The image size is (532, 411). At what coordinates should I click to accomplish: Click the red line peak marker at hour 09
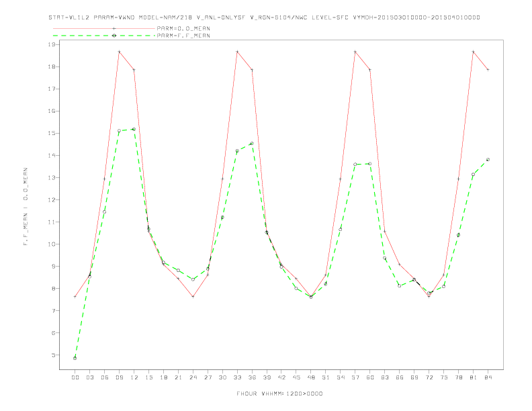coord(119,52)
